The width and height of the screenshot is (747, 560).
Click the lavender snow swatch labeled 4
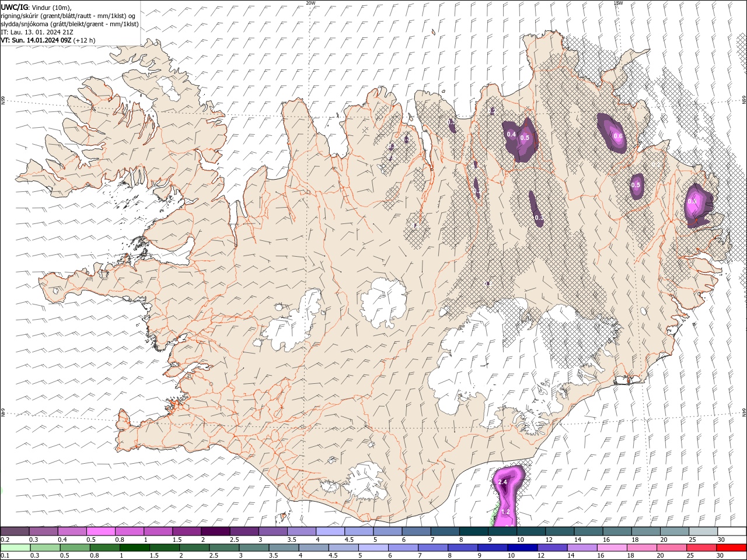click(330, 531)
